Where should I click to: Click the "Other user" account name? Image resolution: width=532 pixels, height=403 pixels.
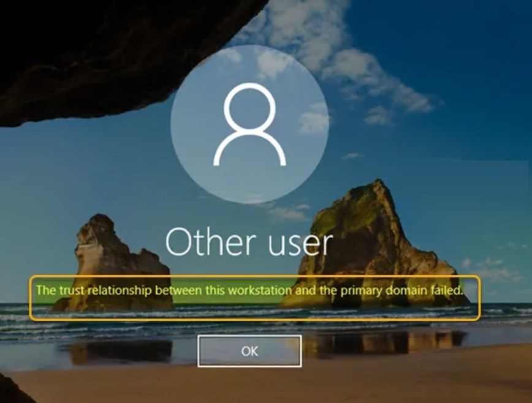click(x=249, y=242)
